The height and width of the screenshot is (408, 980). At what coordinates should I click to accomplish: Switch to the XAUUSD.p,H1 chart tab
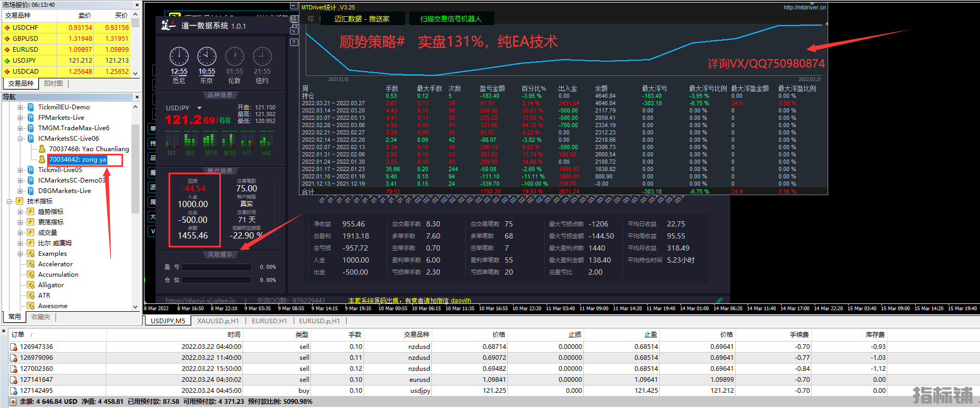point(218,321)
